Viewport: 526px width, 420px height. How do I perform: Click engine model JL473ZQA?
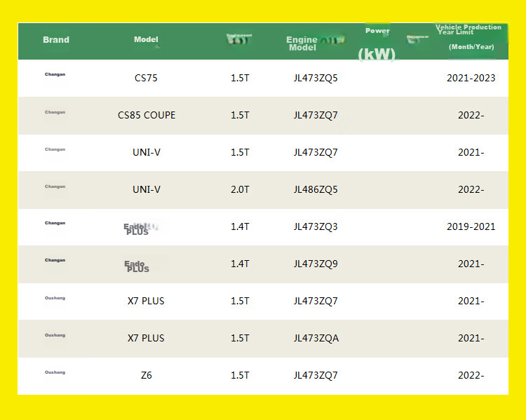[316, 338]
